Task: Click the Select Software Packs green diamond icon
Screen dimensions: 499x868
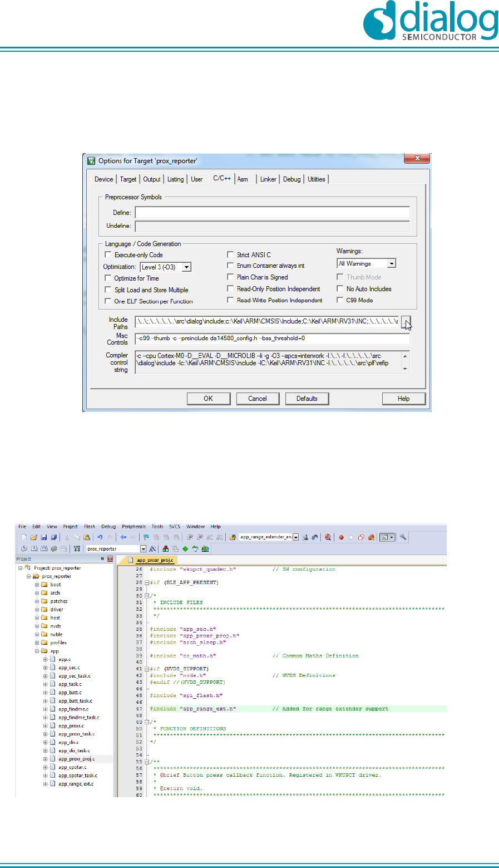Action: click(x=185, y=549)
